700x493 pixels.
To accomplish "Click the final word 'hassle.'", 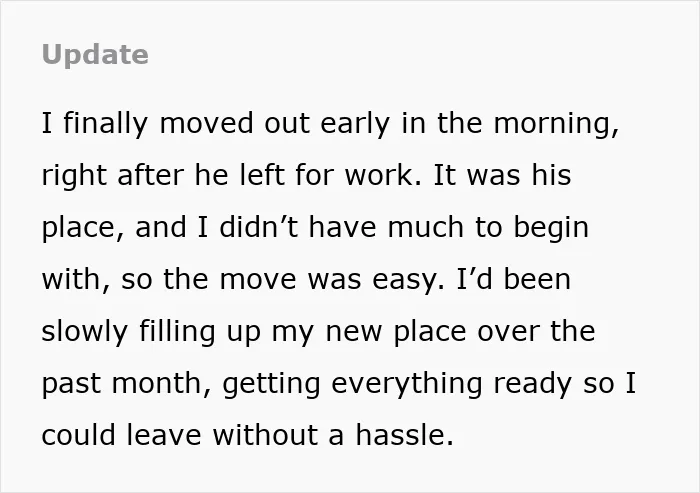I will click(x=404, y=435).
